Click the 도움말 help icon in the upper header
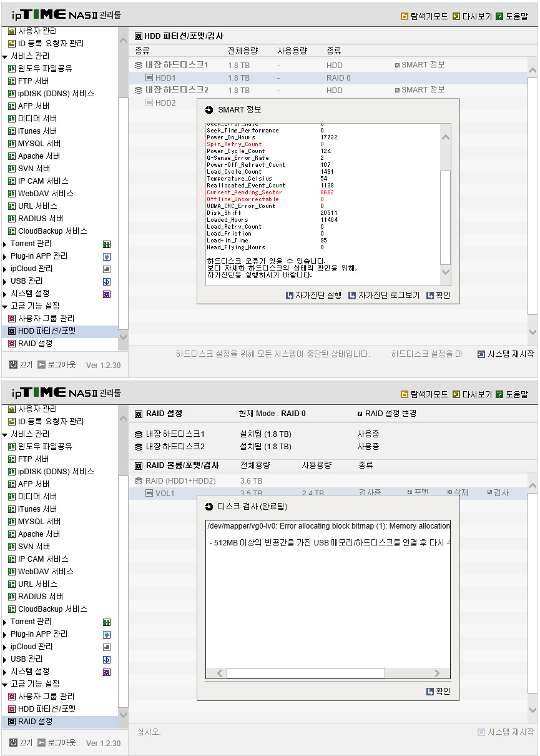 (x=499, y=16)
